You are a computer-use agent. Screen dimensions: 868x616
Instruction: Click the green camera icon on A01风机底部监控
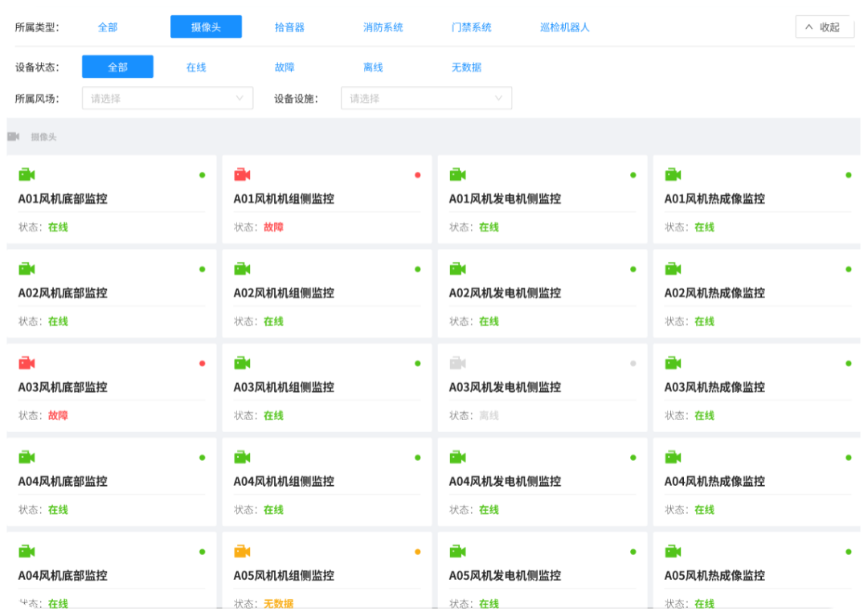[27, 174]
